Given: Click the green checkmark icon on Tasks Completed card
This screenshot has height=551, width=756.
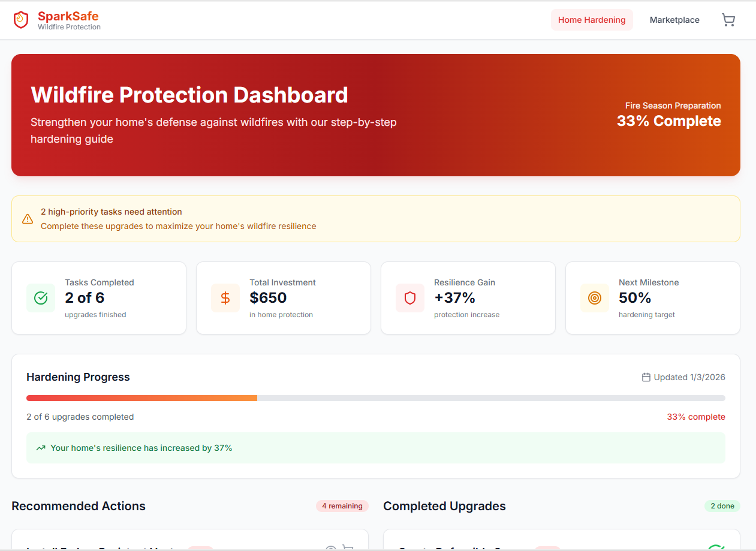Looking at the screenshot, I should click(41, 297).
